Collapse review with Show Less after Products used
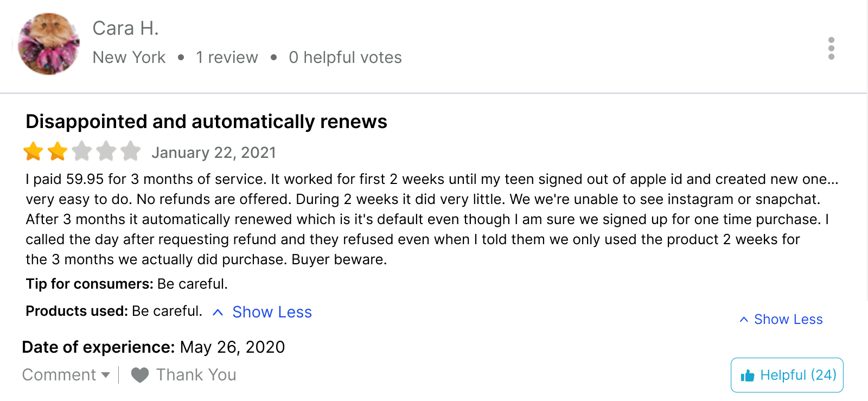The height and width of the screenshot is (401, 868). (x=272, y=312)
